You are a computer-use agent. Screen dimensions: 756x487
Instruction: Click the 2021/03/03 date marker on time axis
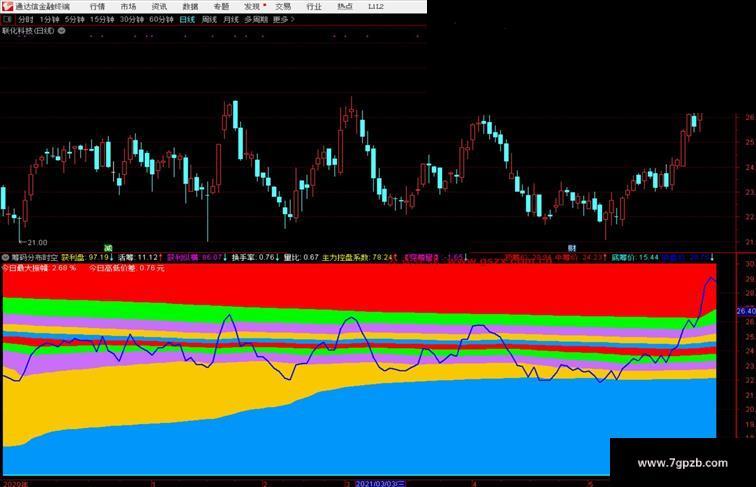[381, 483]
